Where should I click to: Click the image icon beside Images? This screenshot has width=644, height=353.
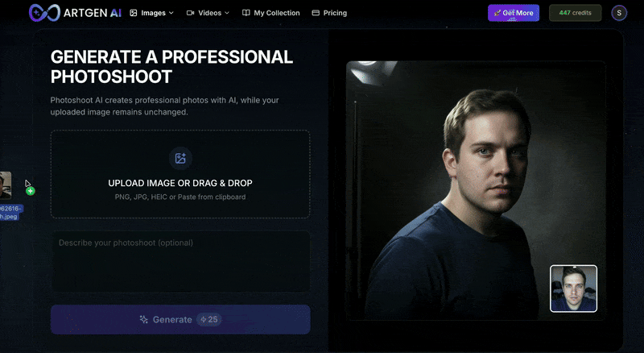point(134,13)
